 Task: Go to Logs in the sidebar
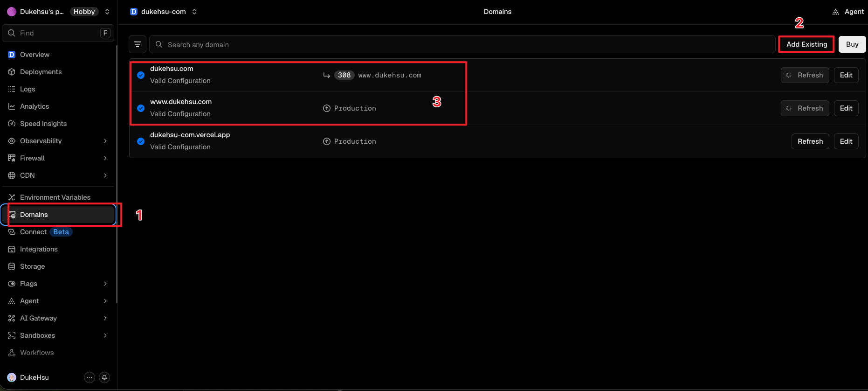[x=58, y=89]
